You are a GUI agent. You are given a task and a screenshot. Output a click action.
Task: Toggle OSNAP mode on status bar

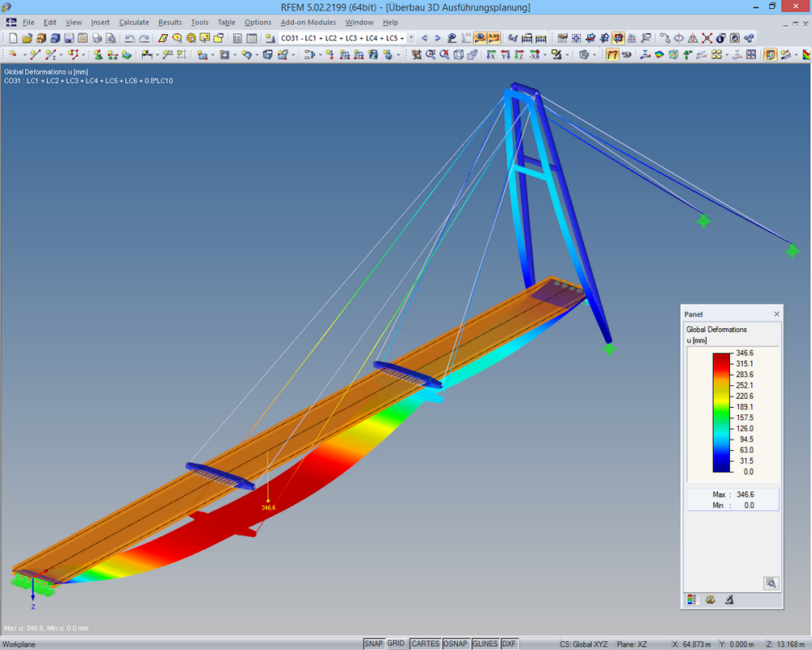[x=456, y=643]
